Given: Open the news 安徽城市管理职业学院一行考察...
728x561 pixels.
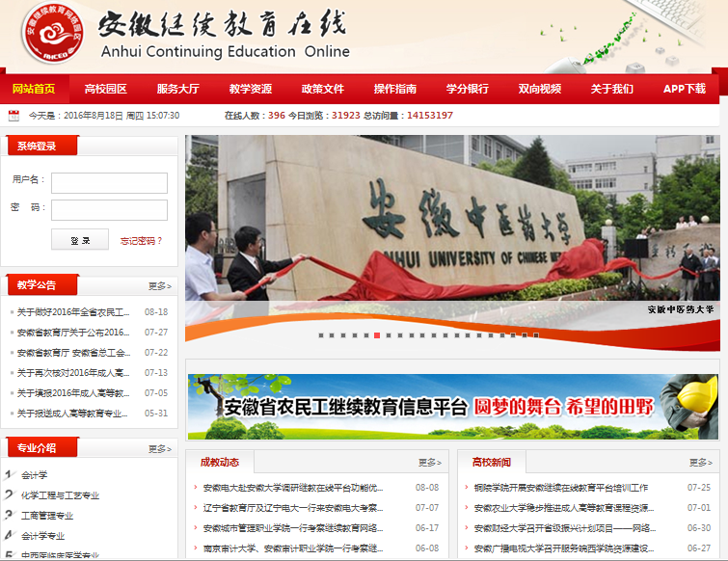Looking at the screenshot, I should click(x=293, y=528).
